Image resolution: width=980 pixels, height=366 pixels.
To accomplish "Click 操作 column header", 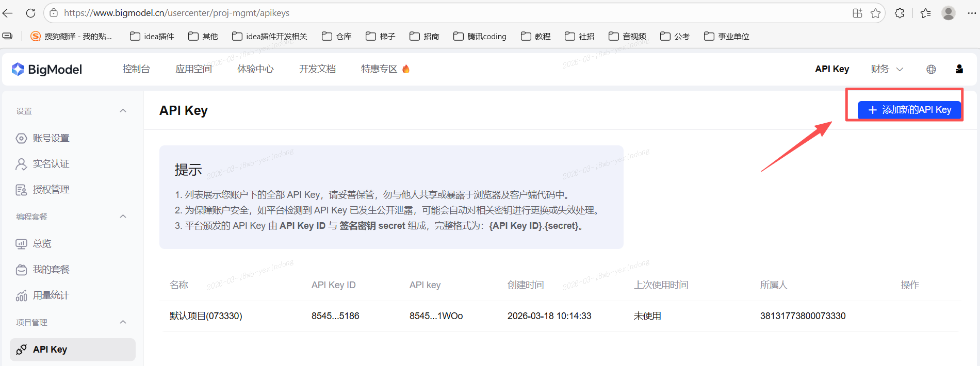I will 910,285.
